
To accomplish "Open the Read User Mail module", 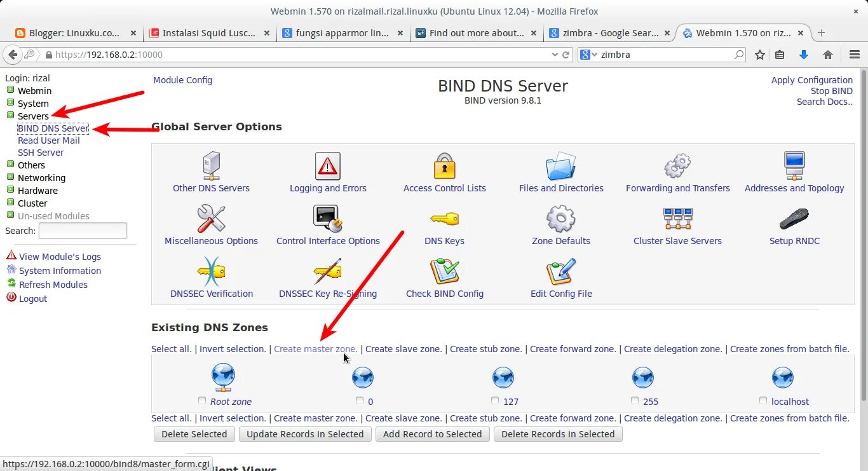I will point(49,140).
